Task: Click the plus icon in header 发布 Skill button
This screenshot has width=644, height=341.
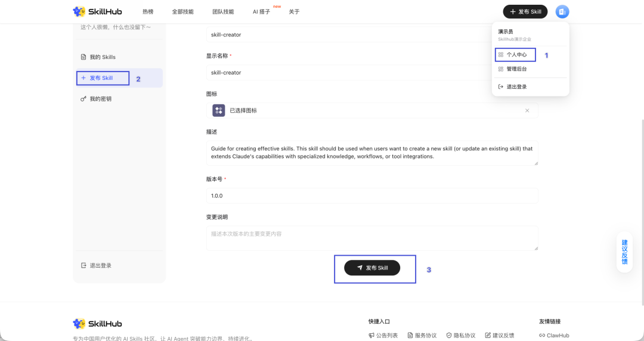Action: (513, 12)
